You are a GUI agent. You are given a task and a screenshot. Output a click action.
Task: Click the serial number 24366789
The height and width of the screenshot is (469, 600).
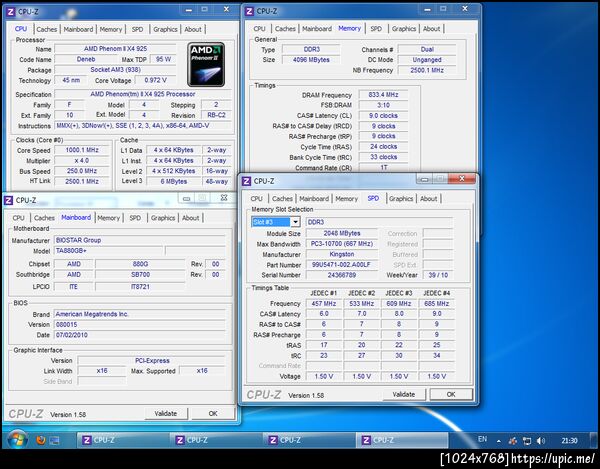pos(342,275)
